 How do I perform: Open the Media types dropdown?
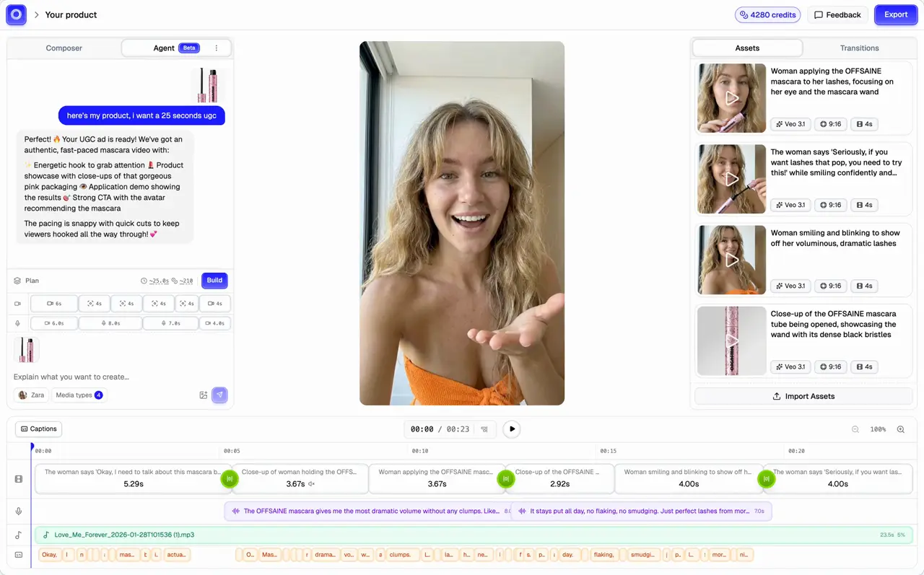click(x=79, y=395)
